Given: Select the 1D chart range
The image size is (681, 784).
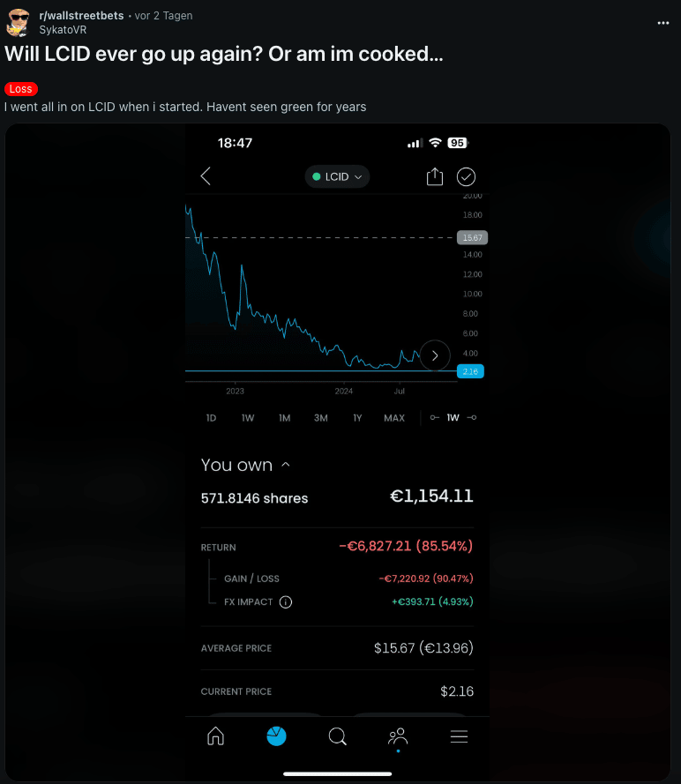Looking at the screenshot, I should click(211, 418).
